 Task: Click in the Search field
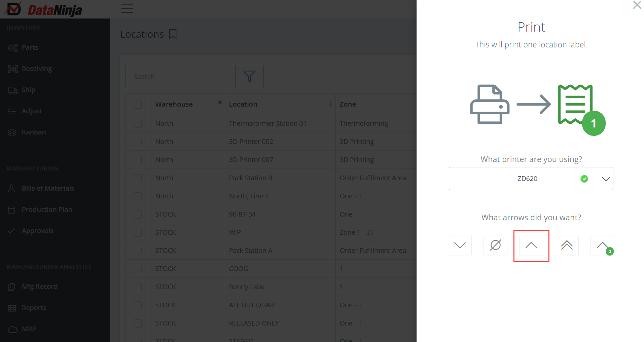pyautogui.click(x=180, y=77)
